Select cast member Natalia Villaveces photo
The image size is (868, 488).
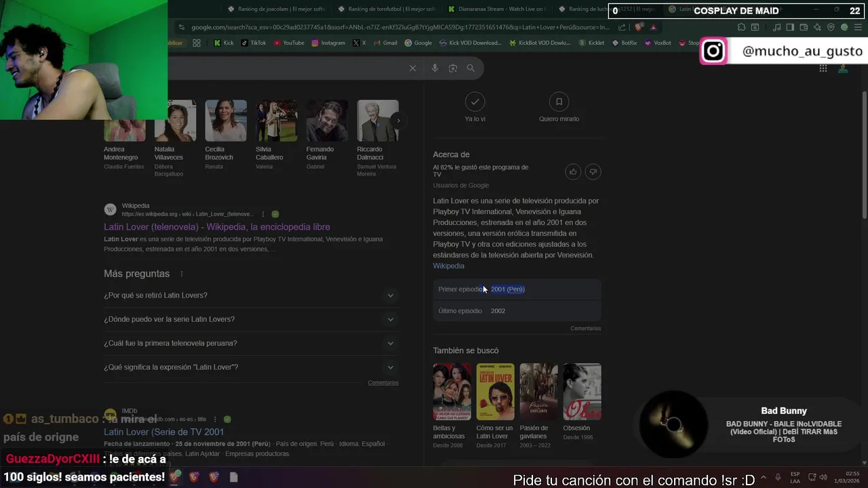(x=175, y=121)
